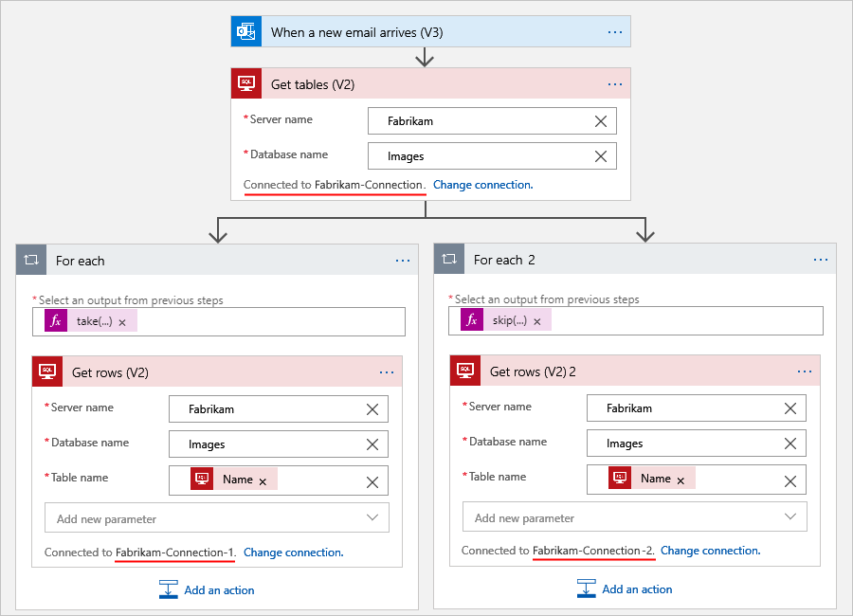Click the table icon on the Name token
853x616 pixels.
[202, 479]
